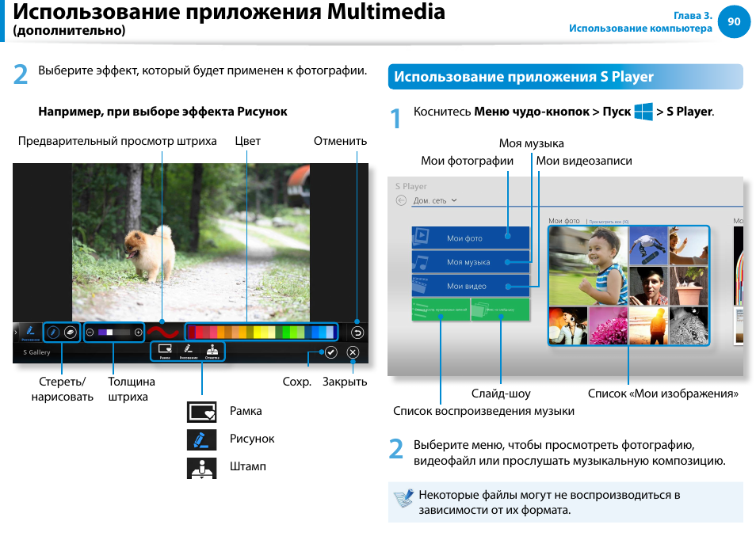Screen dimensions: 756x536
Task: Open the blue Рисование pencil panel at far left
Action: (x=30, y=333)
